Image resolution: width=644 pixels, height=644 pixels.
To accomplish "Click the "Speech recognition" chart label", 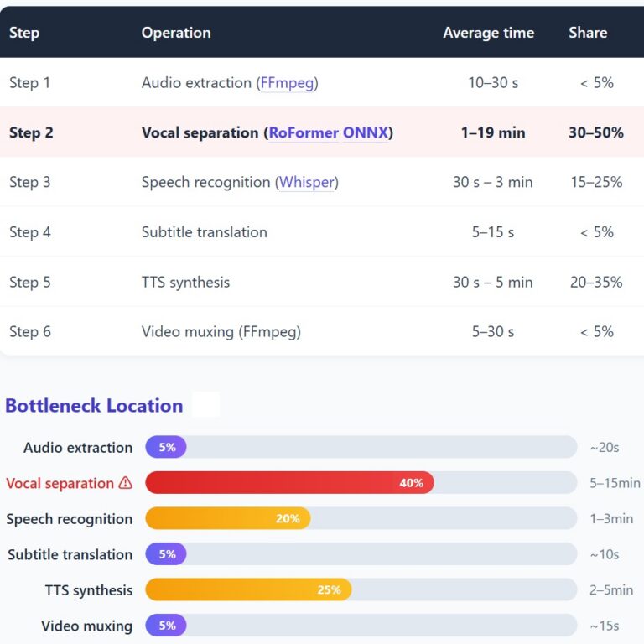I will pos(70,519).
